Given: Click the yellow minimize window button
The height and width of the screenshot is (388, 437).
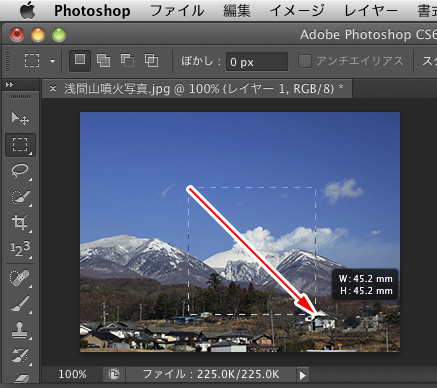Looking at the screenshot, I should (x=38, y=35).
